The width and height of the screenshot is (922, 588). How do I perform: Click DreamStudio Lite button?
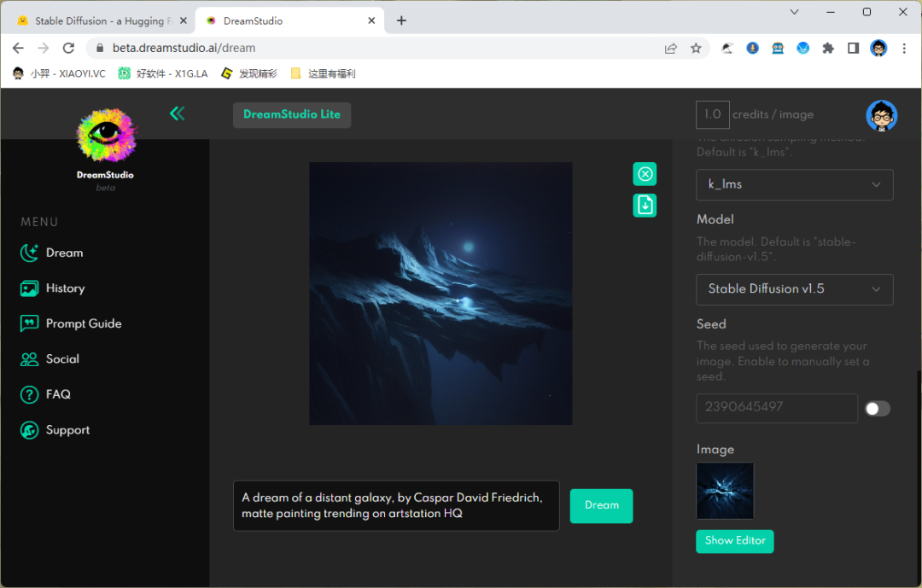pos(292,114)
